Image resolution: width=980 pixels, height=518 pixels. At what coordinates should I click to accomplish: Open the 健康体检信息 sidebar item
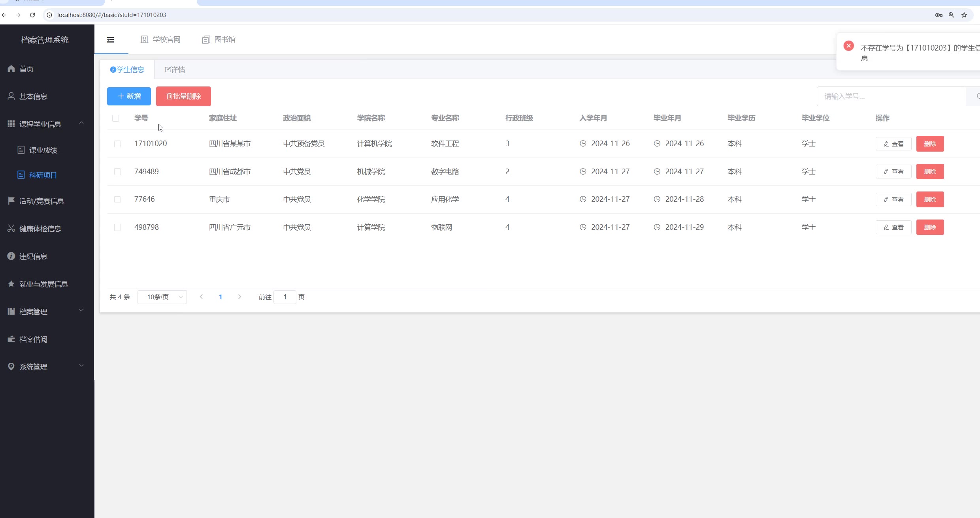40,229
